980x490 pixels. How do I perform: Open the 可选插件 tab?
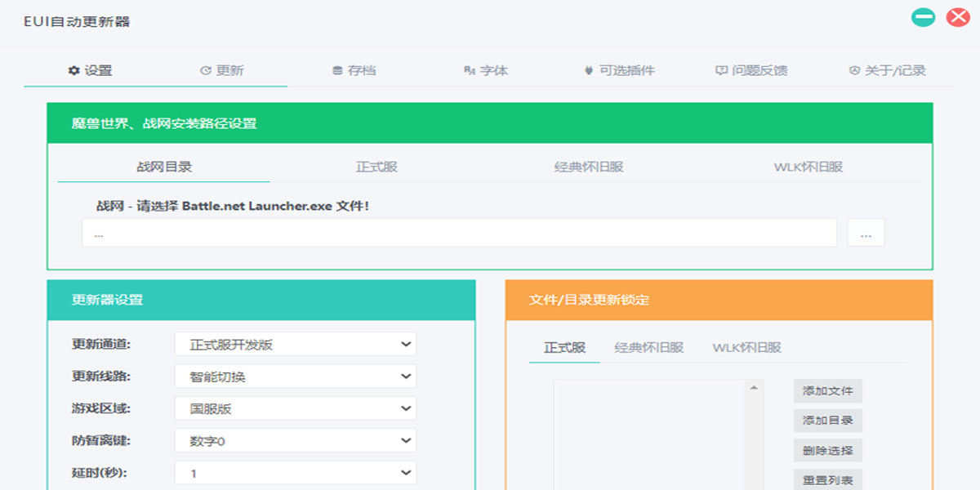[619, 70]
